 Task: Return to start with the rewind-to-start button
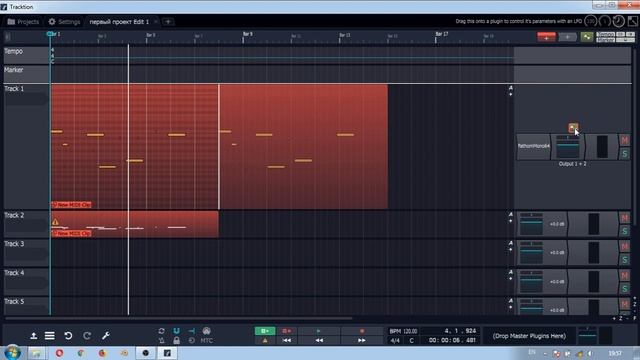point(287,340)
